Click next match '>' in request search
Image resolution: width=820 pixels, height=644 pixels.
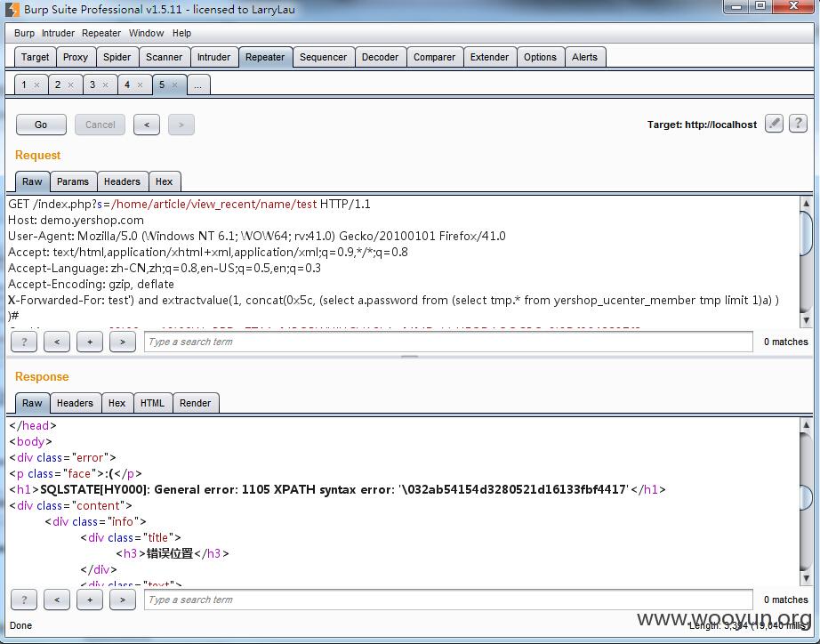123,342
